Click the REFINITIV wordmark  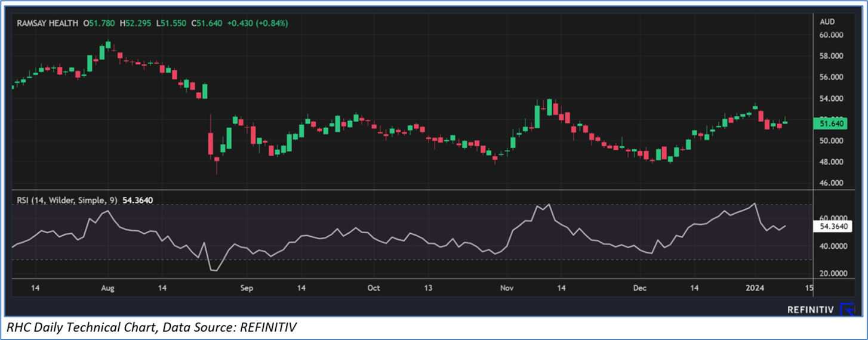pos(811,310)
